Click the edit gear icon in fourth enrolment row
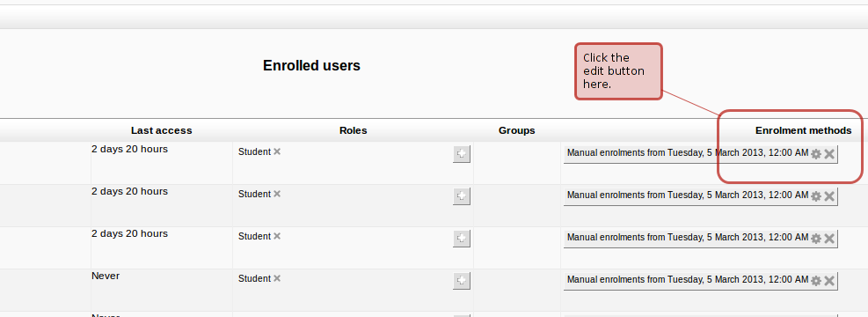Screen dimensions: 868x317 pyautogui.click(x=816, y=281)
